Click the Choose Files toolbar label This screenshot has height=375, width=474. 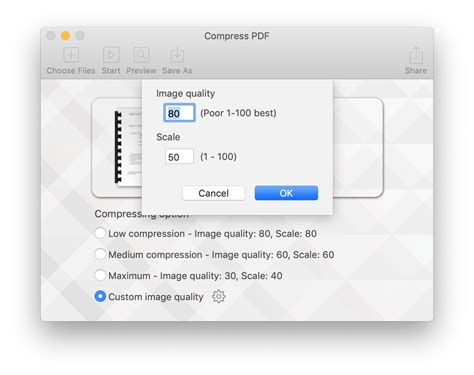(71, 71)
